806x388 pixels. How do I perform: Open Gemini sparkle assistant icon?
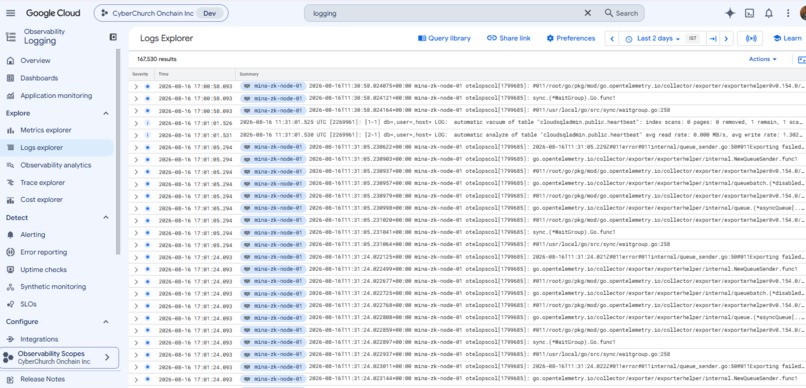coord(729,13)
